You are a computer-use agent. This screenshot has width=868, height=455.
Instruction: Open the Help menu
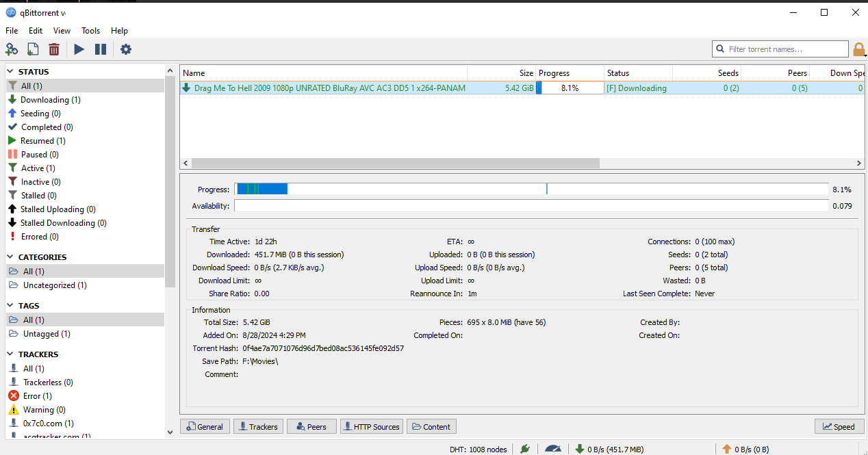click(120, 31)
